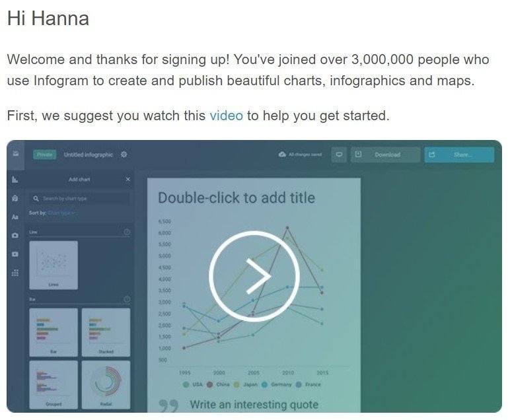Image resolution: width=508 pixels, height=420 pixels.
Task: Open the grid integrations icon in sidebar
Action: pyautogui.click(x=15, y=273)
